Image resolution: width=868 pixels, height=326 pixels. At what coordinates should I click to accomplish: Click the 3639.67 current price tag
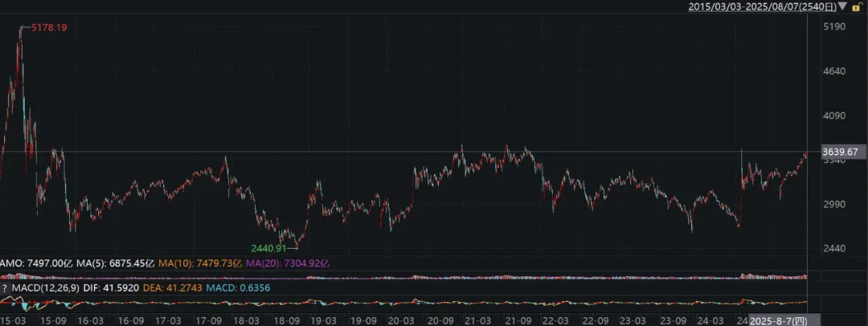841,152
